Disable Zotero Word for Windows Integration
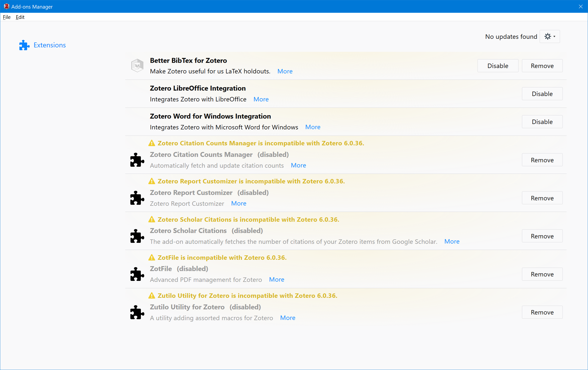 (x=542, y=122)
